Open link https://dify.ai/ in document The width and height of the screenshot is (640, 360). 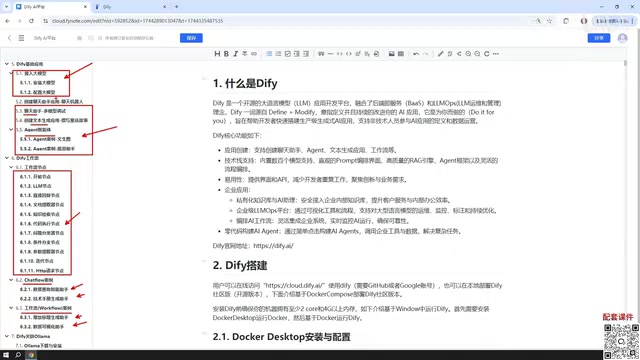(x=273, y=246)
